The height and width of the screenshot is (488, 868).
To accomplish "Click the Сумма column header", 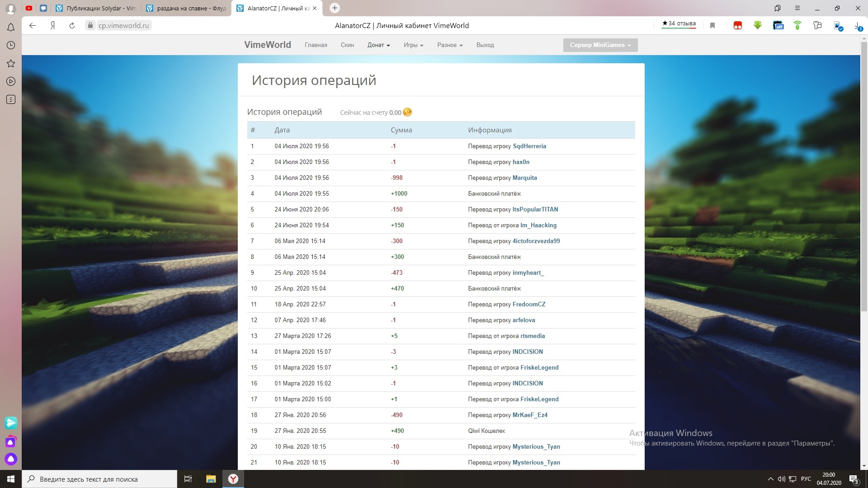I will click(401, 130).
